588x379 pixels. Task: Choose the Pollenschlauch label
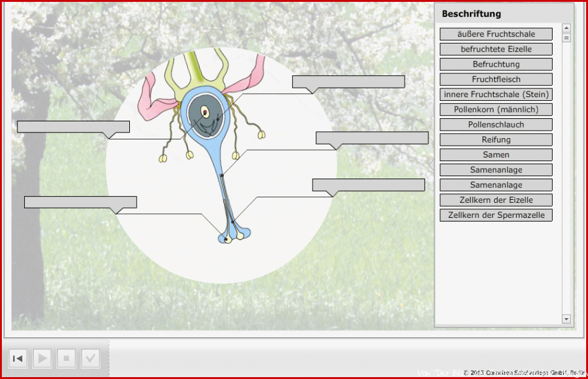[x=496, y=124]
